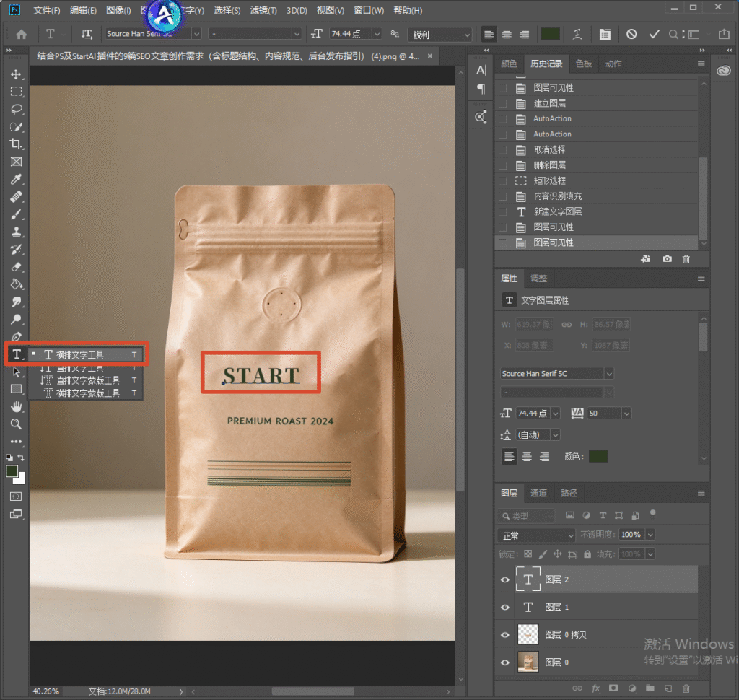Viewport: 739px width, 700px height.
Task: Open the 文件(F) menu
Action: click(47, 10)
